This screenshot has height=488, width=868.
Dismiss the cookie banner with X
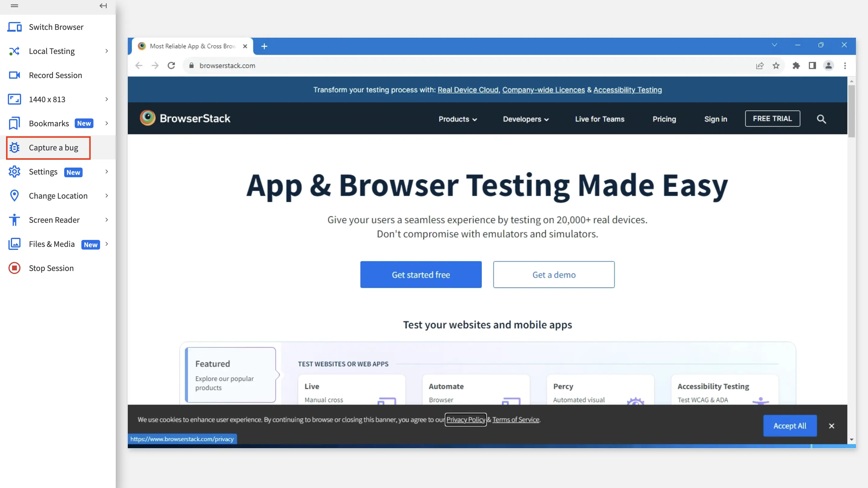coord(831,426)
